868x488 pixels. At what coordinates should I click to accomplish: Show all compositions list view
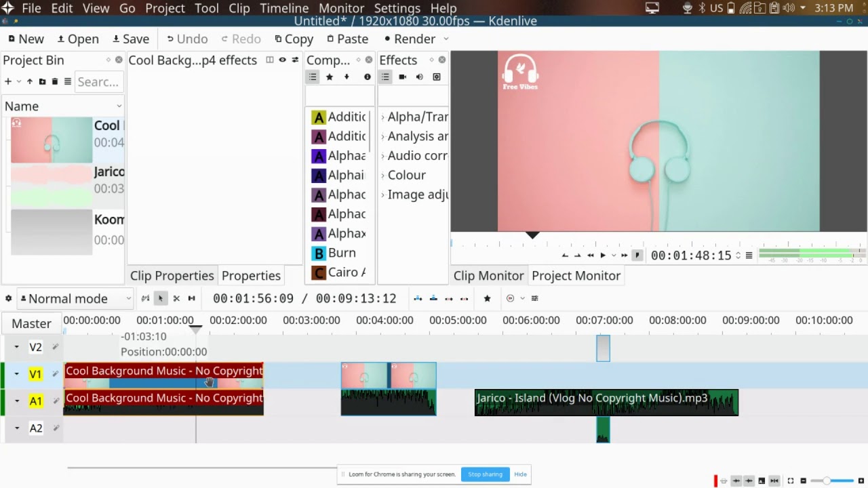313,77
